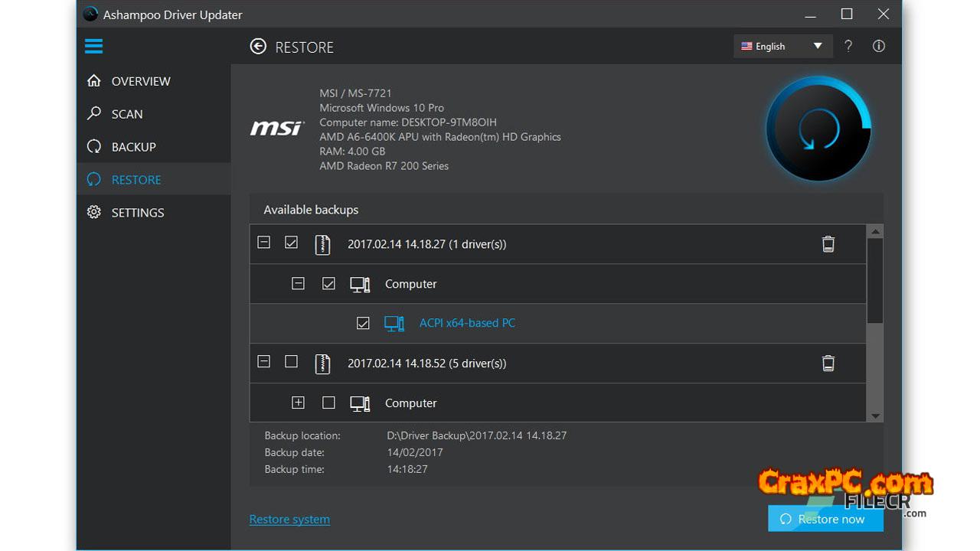The image size is (980, 551).
Task: Delete the 14.18.27 backup with trash icon
Action: (828, 244)
